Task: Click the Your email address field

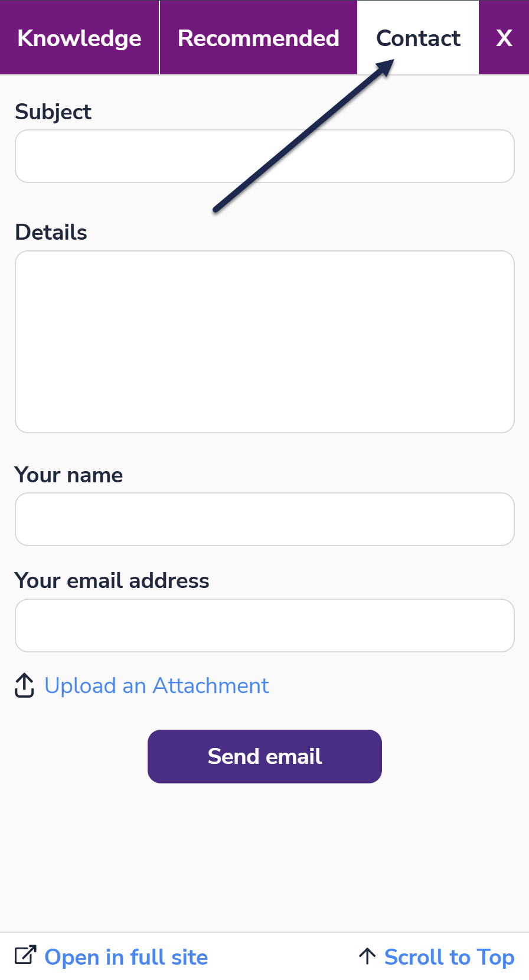Action: tap(264, 626)
